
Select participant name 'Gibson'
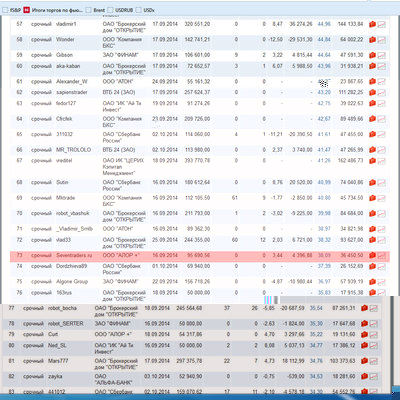coord(64,55)
